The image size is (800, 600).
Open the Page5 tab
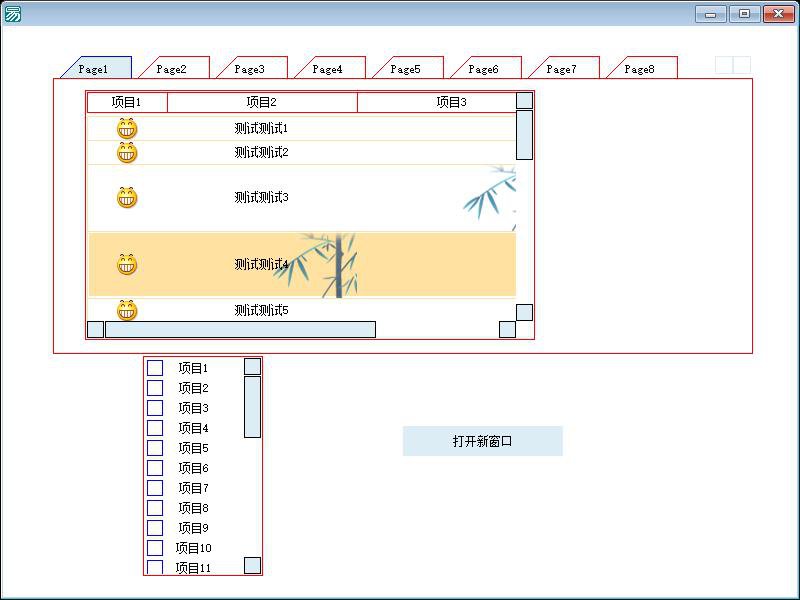click(x=406, y=69)
